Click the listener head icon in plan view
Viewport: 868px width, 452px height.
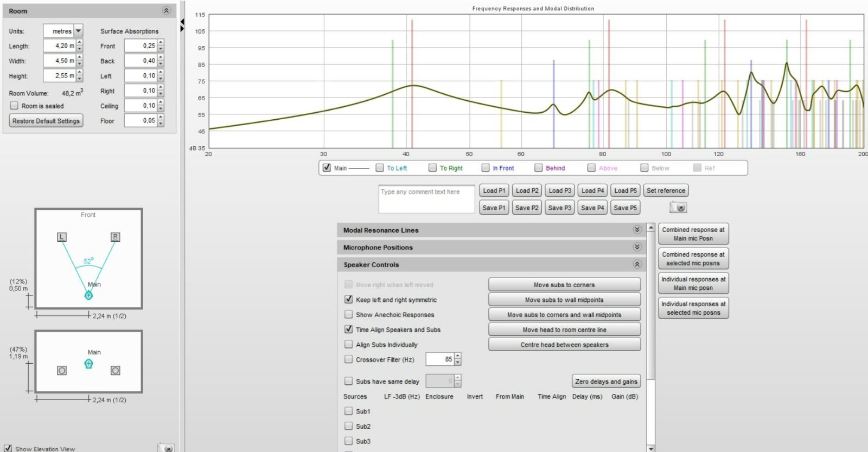tap(88, 295)
